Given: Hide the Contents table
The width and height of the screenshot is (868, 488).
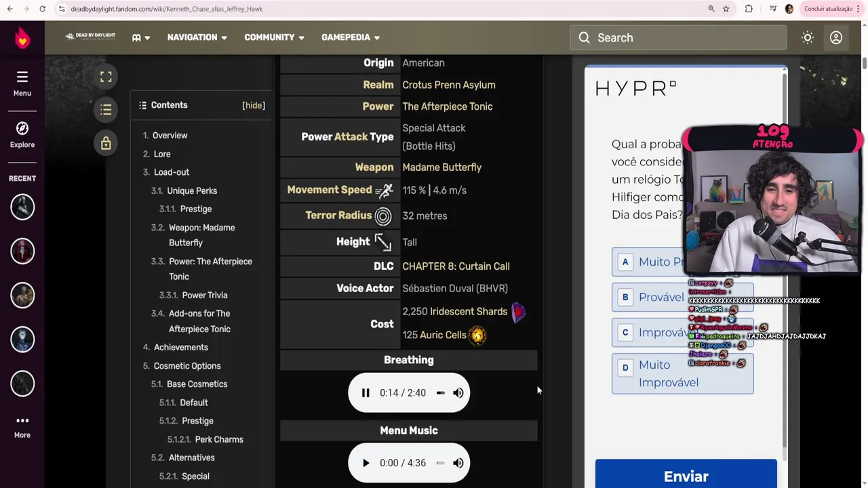Looking at the screenshot, I should pyautogui.click(x=254, y=106).
